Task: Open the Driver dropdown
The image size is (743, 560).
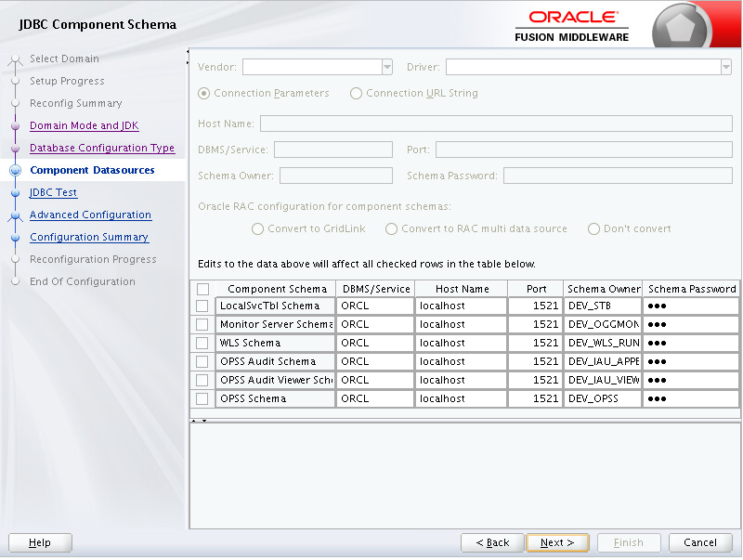Action: 726,67
